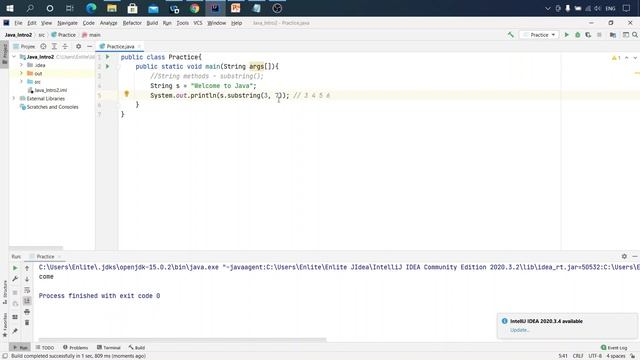640x360 pixels.
Task: Click the Down the stack trace arrow
Action: (27, 279)
